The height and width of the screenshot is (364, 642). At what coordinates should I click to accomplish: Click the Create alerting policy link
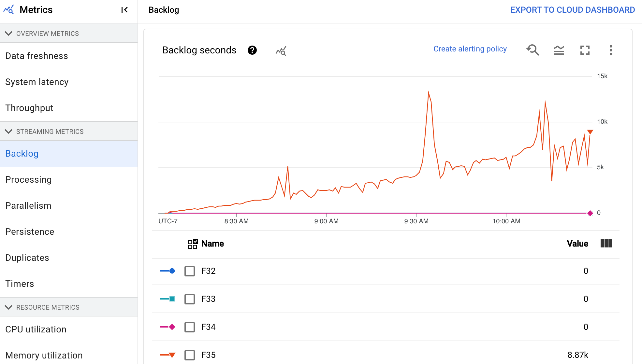(x=470, y=49)
